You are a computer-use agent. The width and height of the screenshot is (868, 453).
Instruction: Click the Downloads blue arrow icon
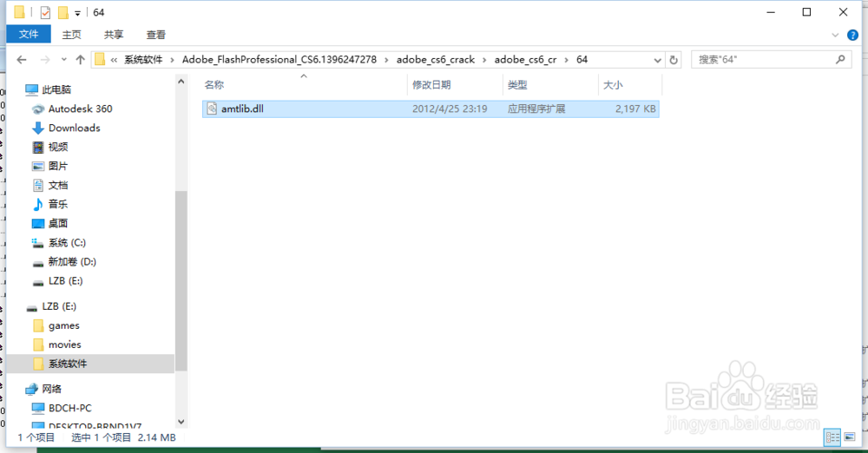click(37, 128)
